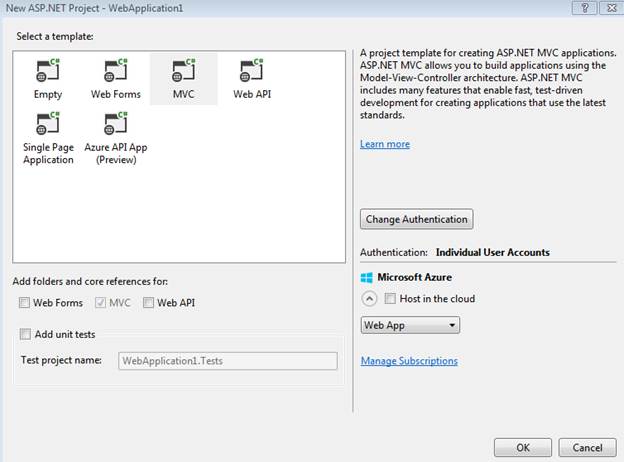Viewport: 624px width, 462px height.
Task: Tick the Add unit tests checkbox
Action: point(25,334)
